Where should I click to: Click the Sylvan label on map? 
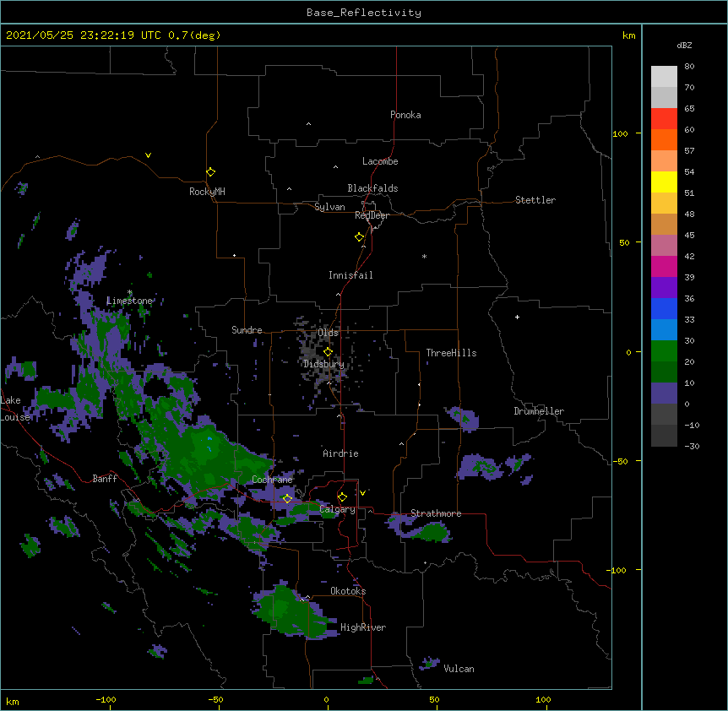(329, 207)
